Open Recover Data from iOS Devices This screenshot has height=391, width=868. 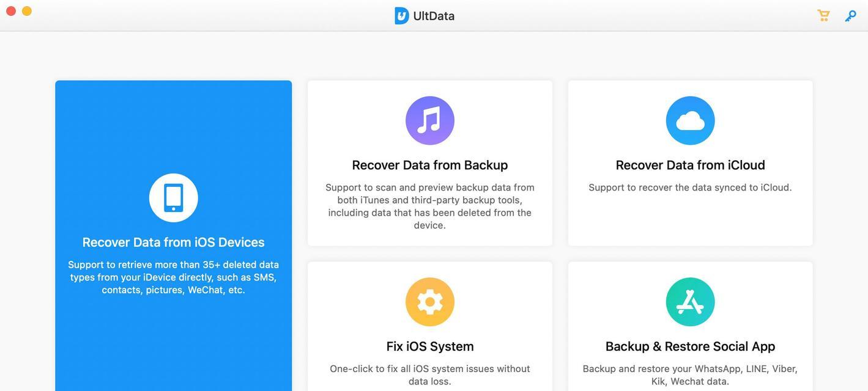(174, 243)
